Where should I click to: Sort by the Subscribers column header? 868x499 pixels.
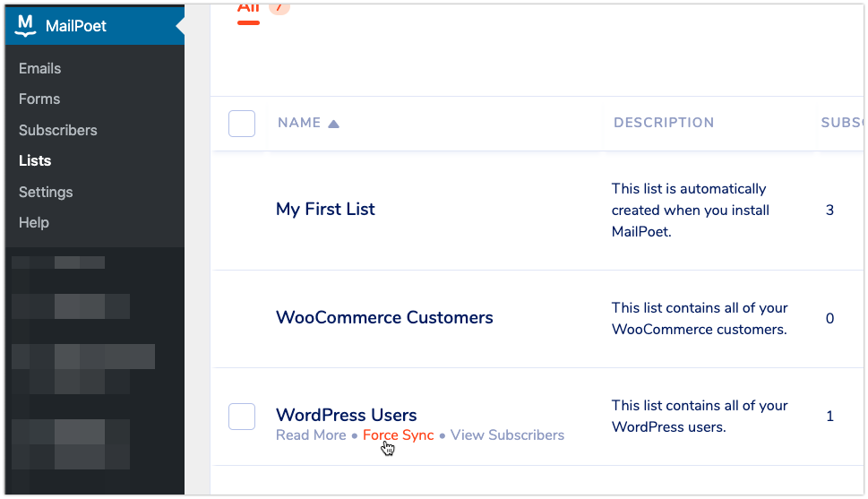coord(842,123)
